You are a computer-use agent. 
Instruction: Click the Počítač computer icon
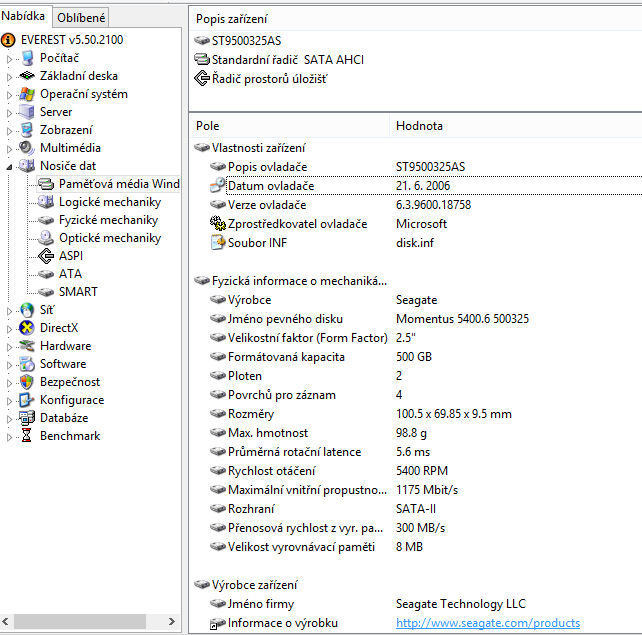27,58
